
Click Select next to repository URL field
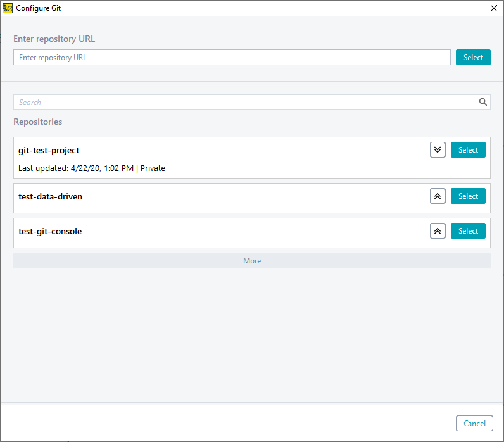click(473, 57)
